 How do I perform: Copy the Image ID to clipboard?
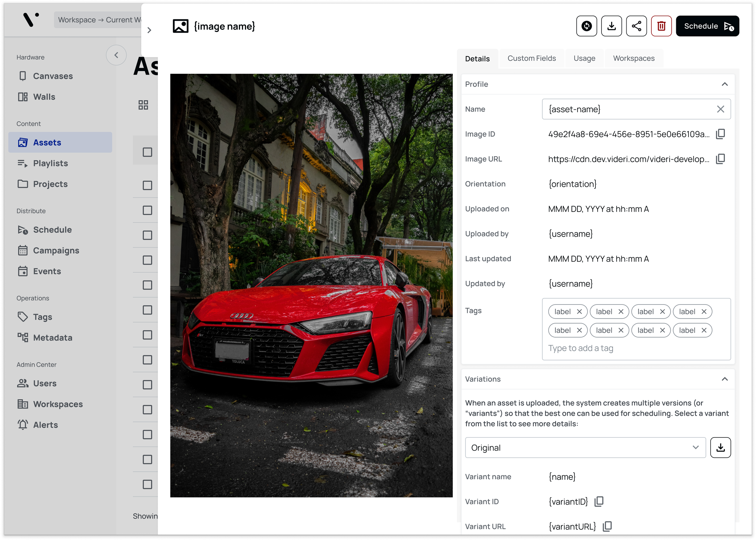click(x=720, y=134)
